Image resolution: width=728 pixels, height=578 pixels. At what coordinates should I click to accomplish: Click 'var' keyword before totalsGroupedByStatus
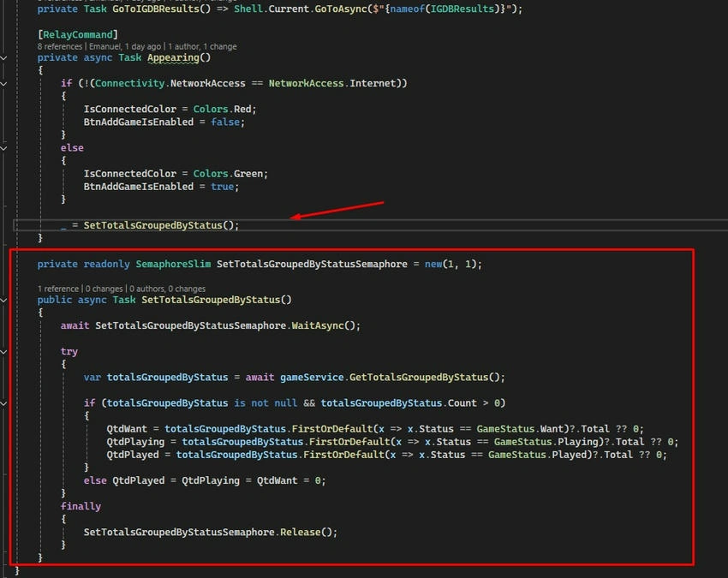(x=92, y=378)
